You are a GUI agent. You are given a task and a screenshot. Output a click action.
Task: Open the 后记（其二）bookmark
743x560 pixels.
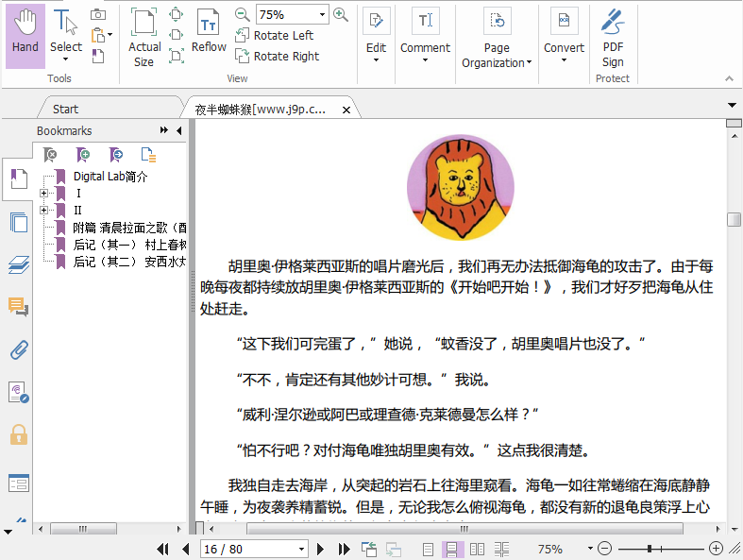(x=129, y=262)
